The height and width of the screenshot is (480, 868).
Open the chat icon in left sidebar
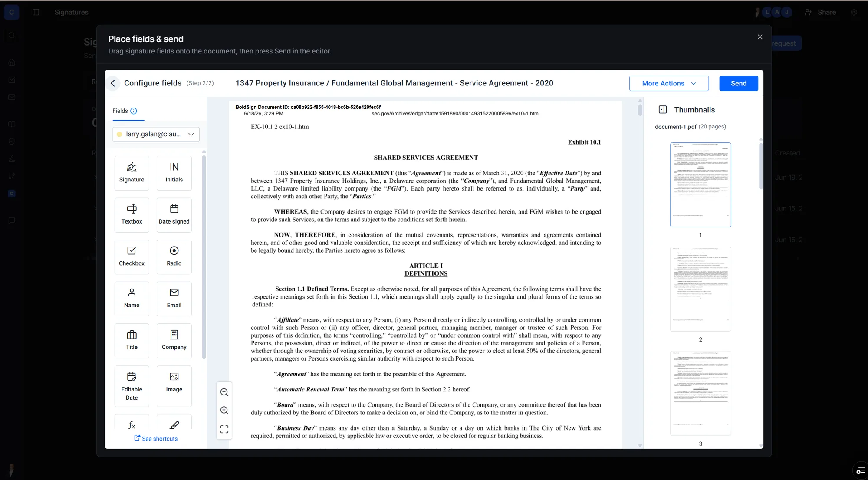(12, 220)
